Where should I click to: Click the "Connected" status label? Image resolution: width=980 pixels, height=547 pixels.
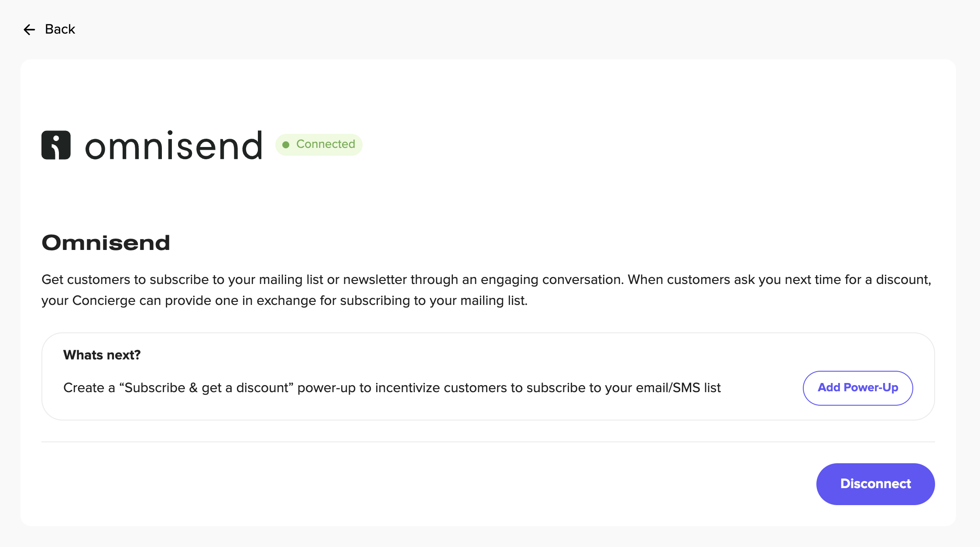click(x=326, y=144)
